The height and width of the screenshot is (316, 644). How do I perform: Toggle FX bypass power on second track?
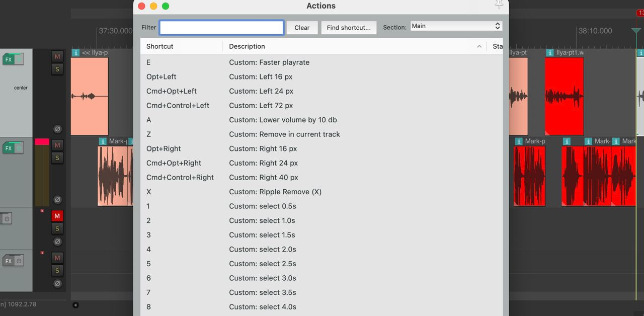click(x=19, y=148)
